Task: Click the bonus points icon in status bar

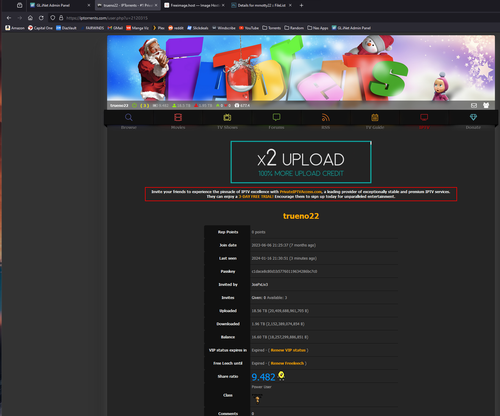Action: pyautogui.click(x=237, y=106)
